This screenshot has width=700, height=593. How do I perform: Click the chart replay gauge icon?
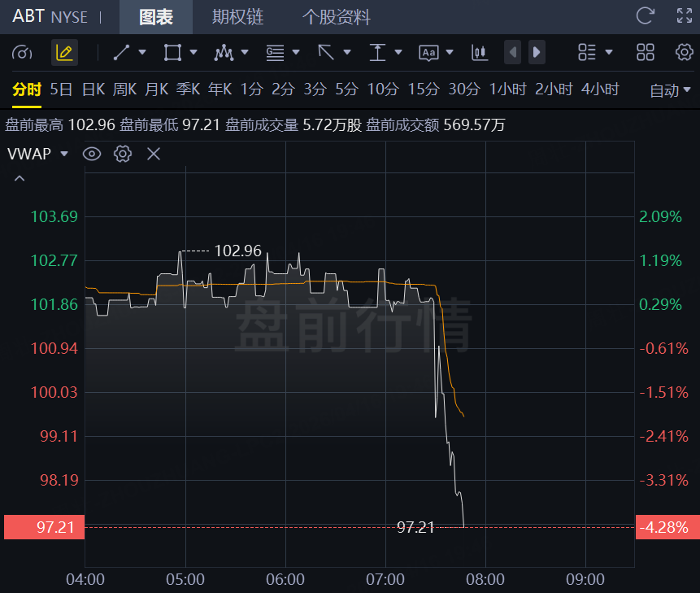pos(22,53)
